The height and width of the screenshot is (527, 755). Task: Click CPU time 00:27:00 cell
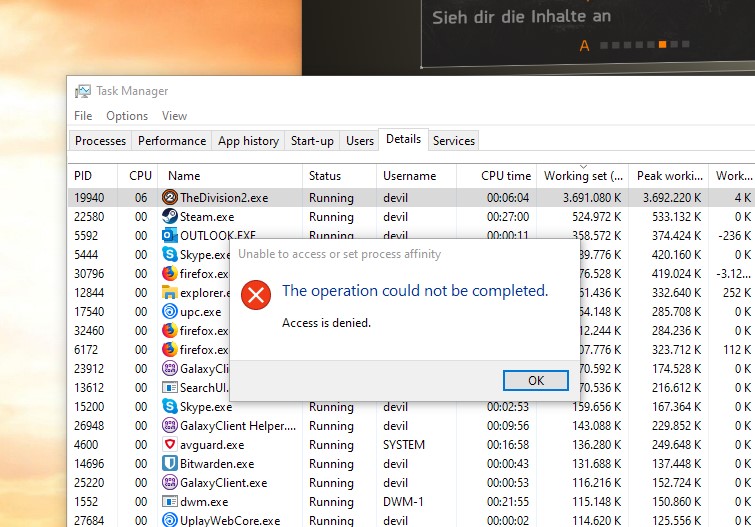508,217
